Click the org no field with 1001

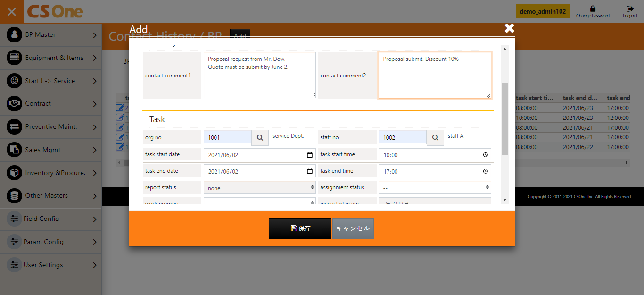(227, 137)
